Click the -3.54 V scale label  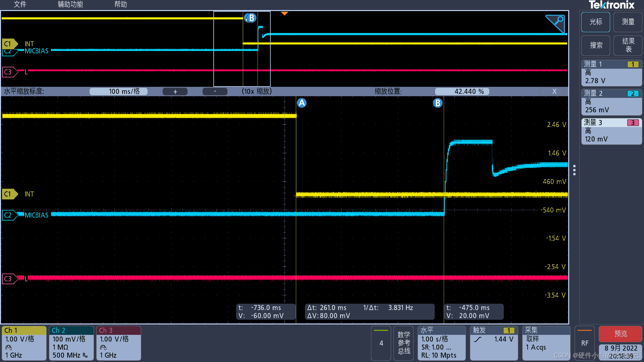pyautogui.click(x=555, y=295)
